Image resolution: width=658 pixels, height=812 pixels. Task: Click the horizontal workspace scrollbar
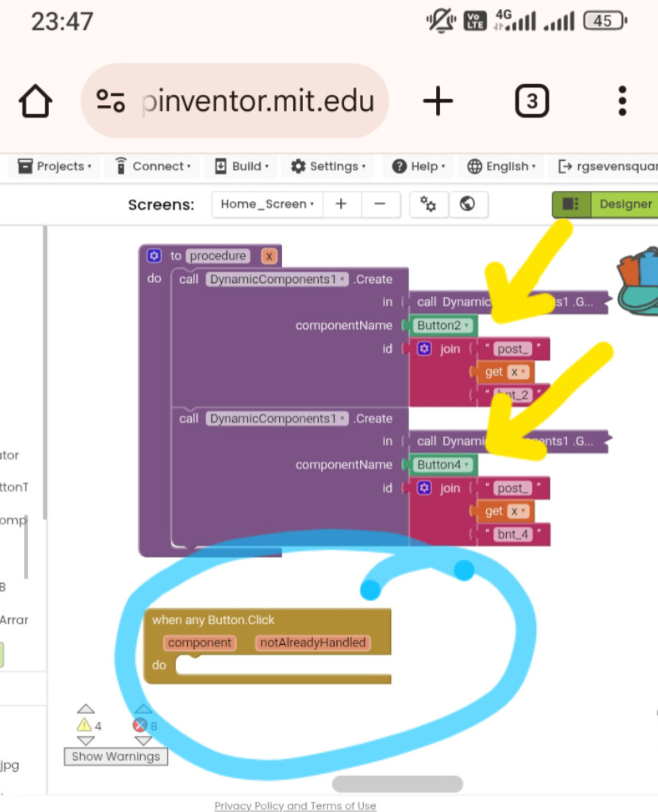[x=397, y=784]
